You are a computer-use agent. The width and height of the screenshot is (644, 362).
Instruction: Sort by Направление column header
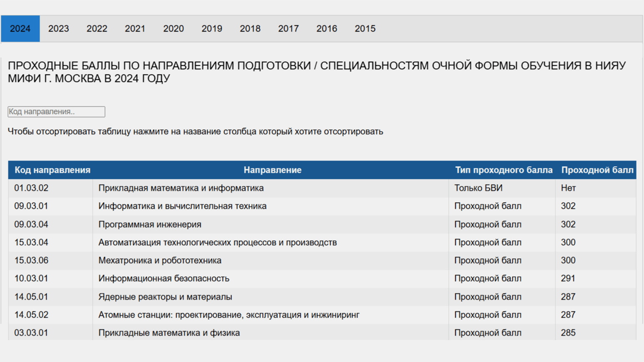pyautogui.click(x=273, y=170)
